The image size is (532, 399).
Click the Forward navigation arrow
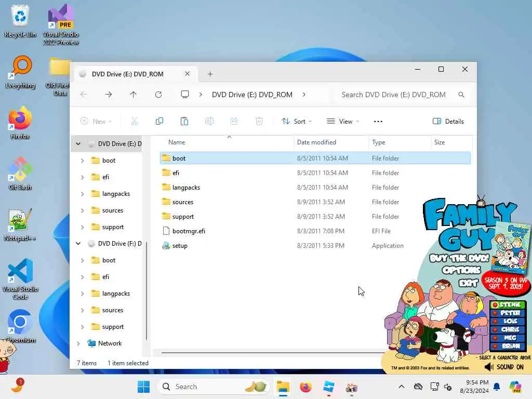[109, 95]
